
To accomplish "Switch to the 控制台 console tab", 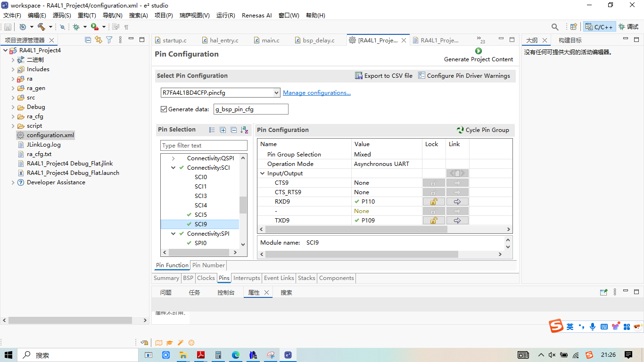I will click(226, 292).
